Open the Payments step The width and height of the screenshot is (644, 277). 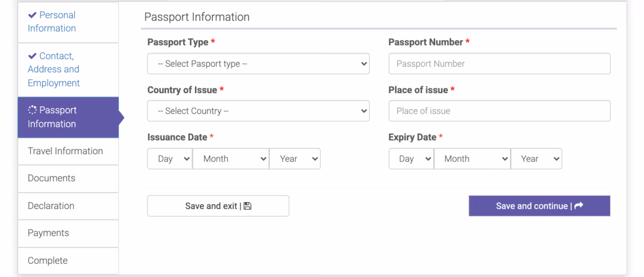tap(68, 233)
